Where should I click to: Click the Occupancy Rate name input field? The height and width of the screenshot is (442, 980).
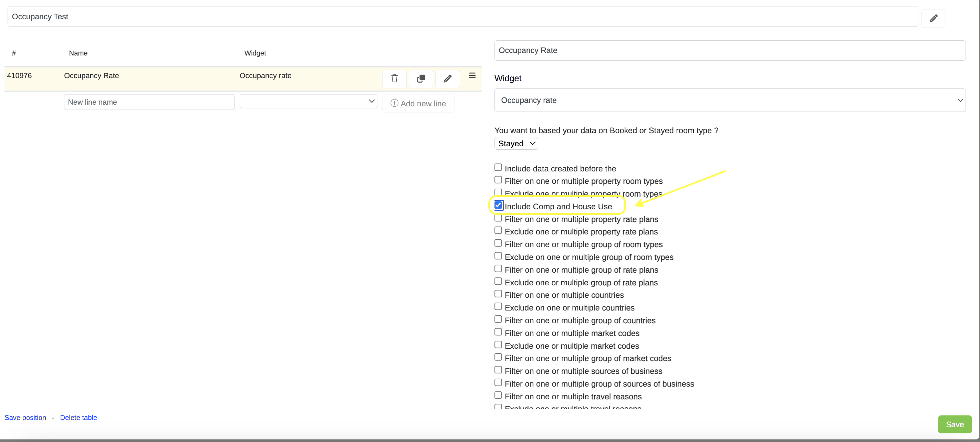point(729,50)
